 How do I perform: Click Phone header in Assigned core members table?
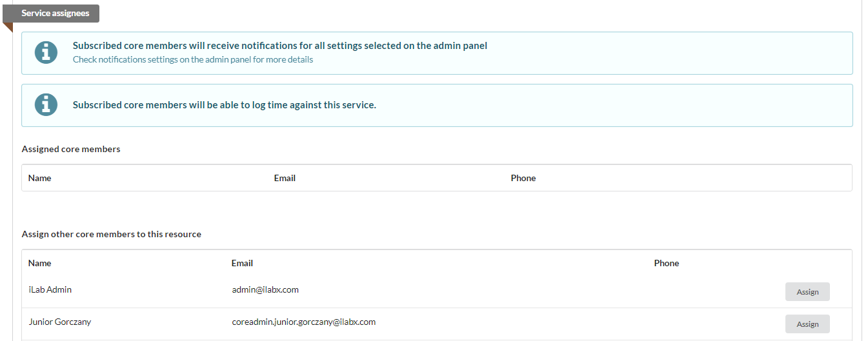[x=523, y=178]
